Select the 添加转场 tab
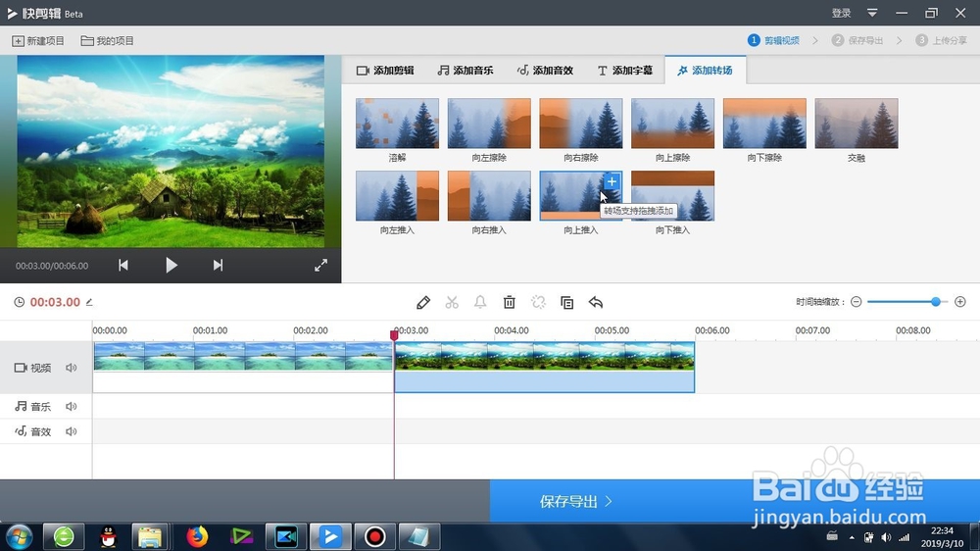 705,70
